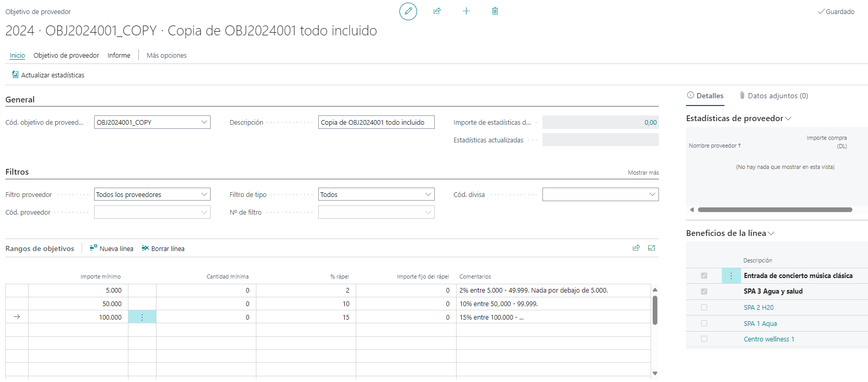The width and height of the screenshot is (868, 382).
Task: Click the current-row arrow indicator
Action: [x=17, y=317]
